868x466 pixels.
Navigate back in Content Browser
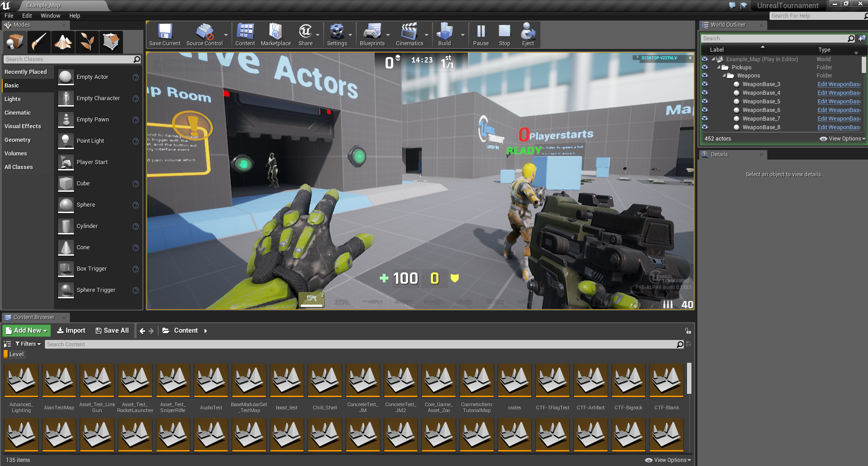[x=142, y=331]
